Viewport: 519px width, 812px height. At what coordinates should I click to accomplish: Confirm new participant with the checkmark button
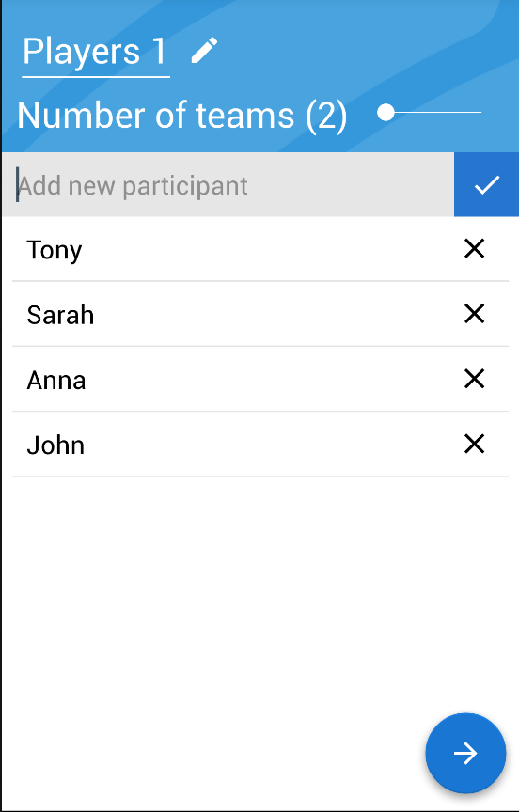pos(486,184)
